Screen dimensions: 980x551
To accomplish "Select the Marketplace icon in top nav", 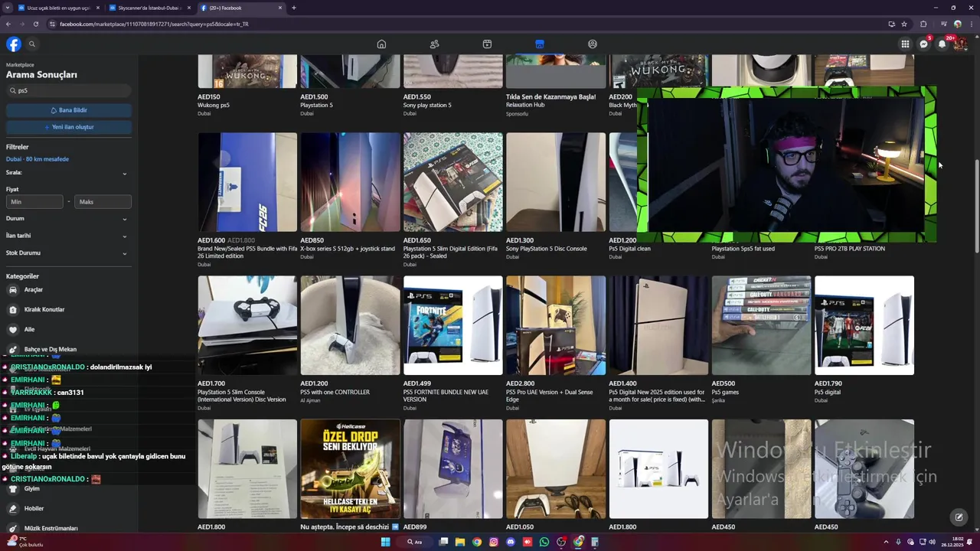I will point(540,44).
